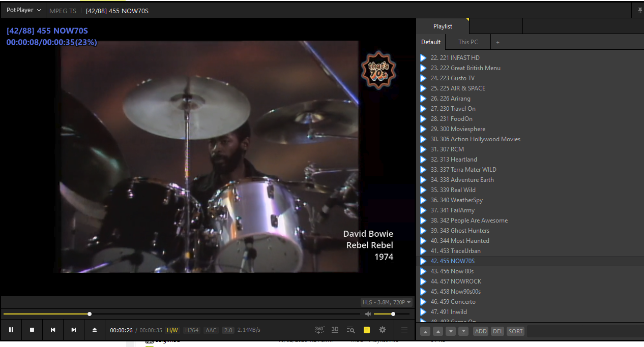Move selected playlist item down

tap(451, 331)
